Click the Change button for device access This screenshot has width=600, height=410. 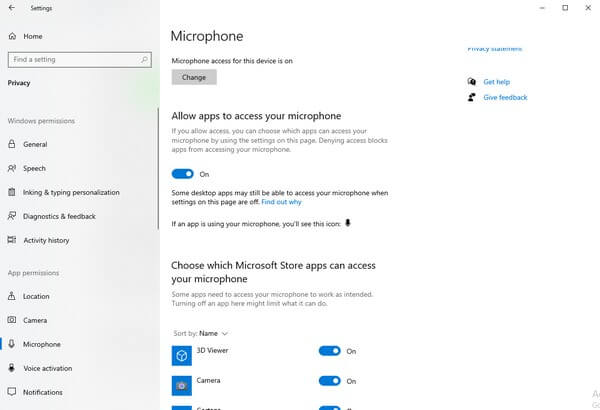point(194,77)
